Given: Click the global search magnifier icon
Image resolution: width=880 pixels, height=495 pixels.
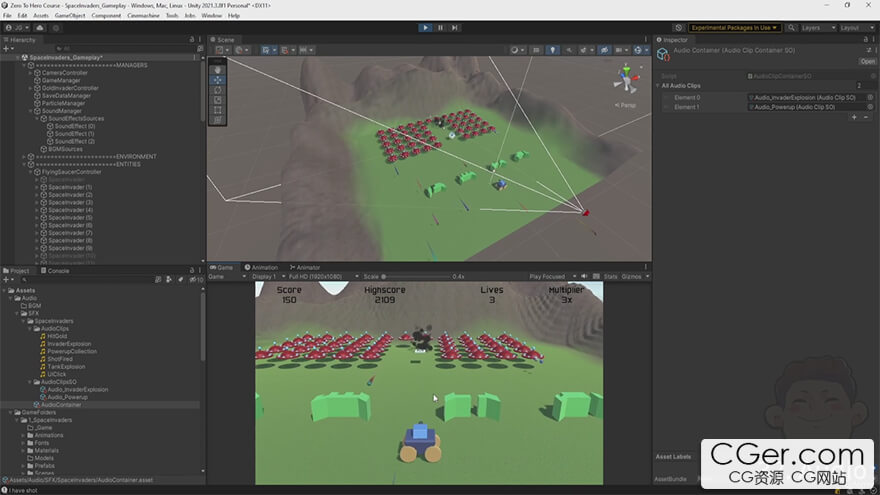Looking at the screenshot, I should point(791,28).
